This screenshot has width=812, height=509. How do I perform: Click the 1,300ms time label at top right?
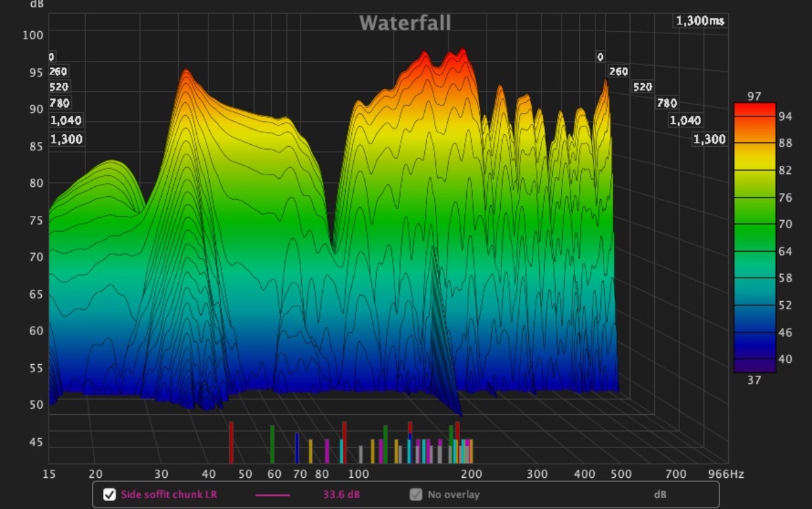tap(700, 21)
